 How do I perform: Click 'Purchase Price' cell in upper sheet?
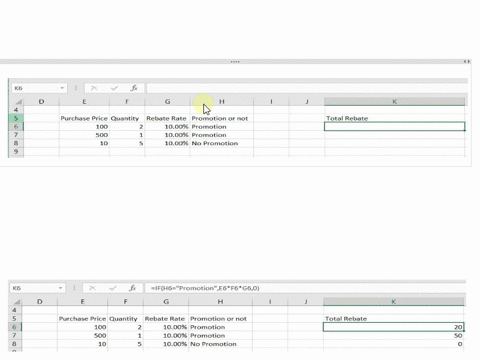tap(84, 118)
